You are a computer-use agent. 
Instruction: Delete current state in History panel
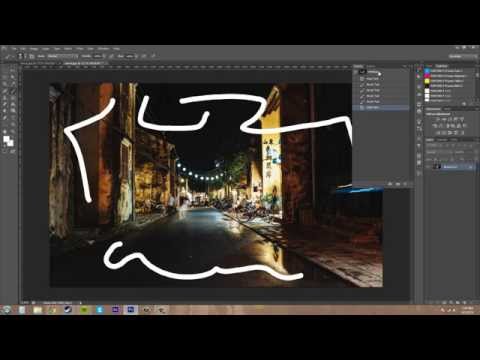coord(405,184)
